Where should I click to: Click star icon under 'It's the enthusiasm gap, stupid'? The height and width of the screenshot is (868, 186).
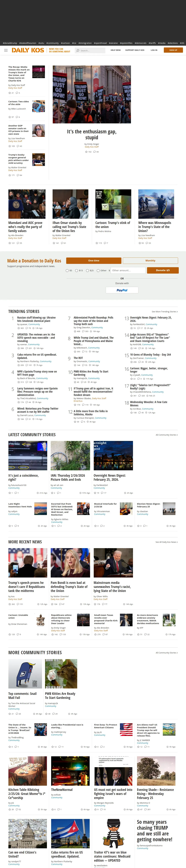(86, 152)
